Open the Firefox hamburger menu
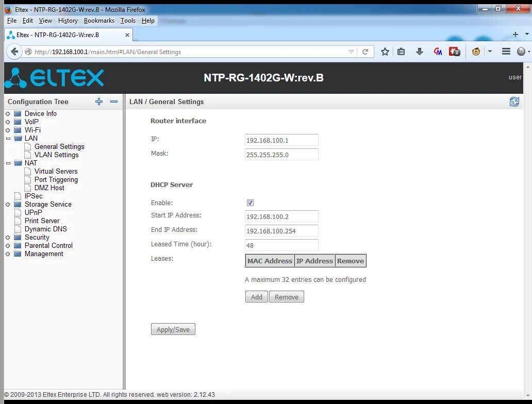 tap(506, 52)
